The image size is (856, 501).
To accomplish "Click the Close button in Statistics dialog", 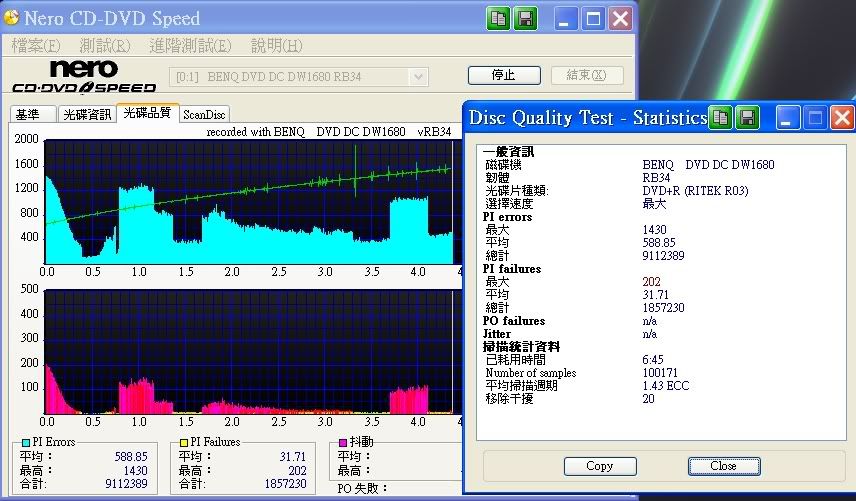I will pyautogui.click(x=724, y=466).
